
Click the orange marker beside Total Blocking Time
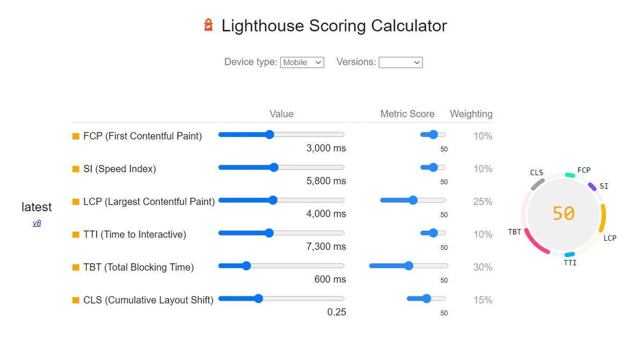pyautogui.click(x=75, y=267)
